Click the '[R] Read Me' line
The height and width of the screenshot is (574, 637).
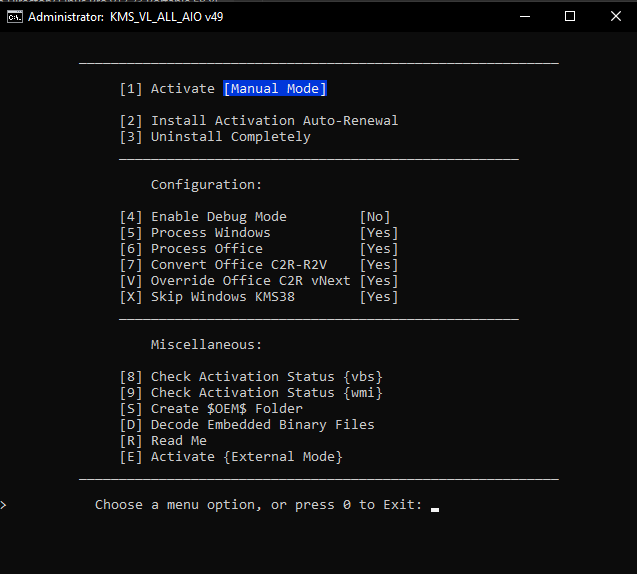pos(163,441)
